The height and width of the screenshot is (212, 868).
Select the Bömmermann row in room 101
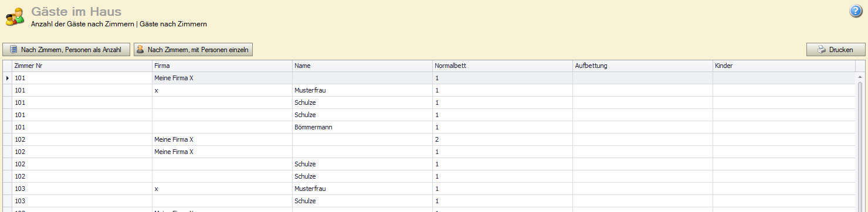coord(429,127)
